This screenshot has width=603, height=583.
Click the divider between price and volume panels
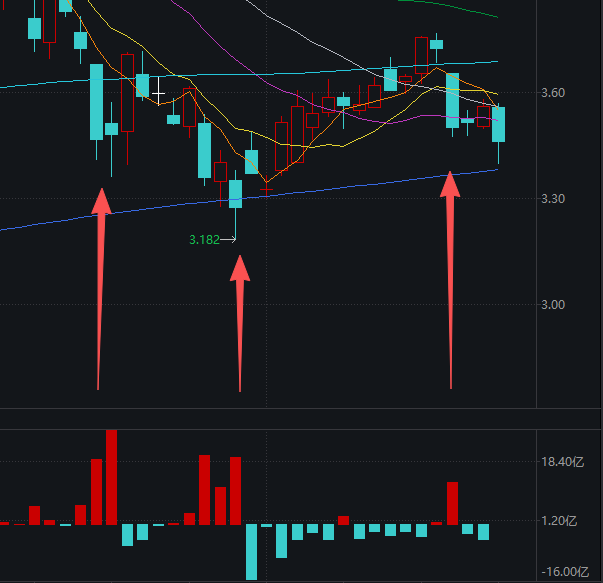(x=302, y=419)
